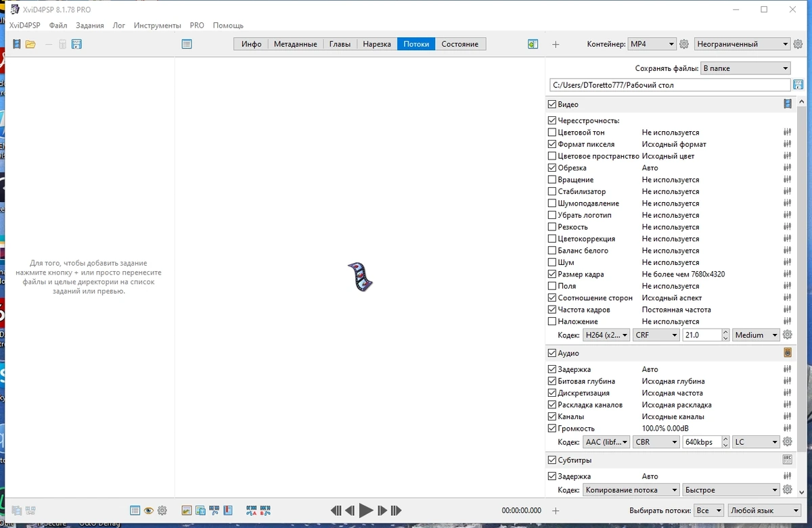Expand the CRF rate mode dropdown

(656, 335)
